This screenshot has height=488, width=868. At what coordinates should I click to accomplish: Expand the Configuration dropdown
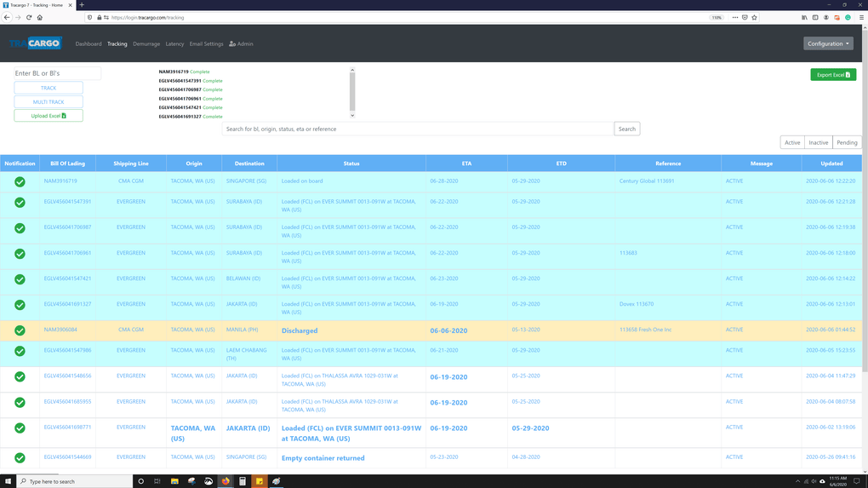point(828,43)
